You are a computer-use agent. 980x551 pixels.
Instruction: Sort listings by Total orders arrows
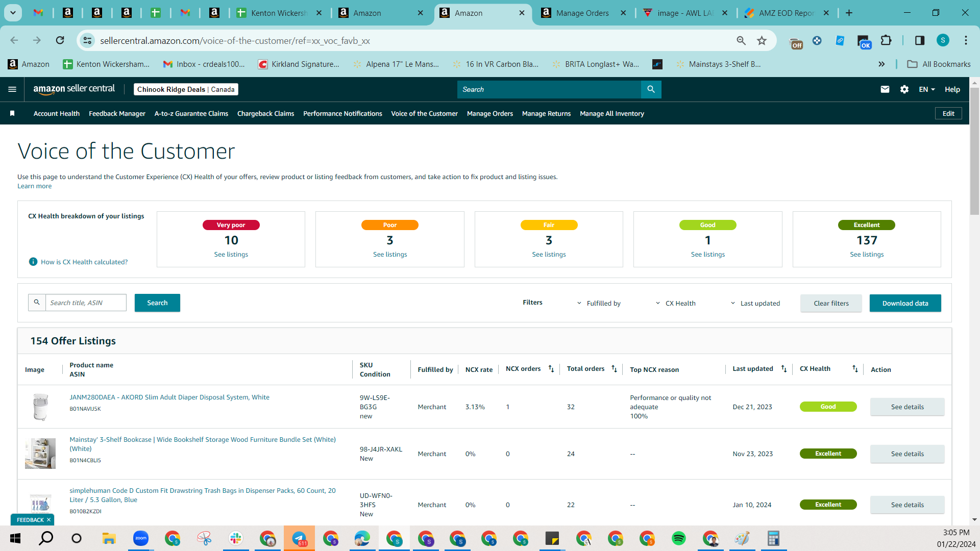click(614, 369)
